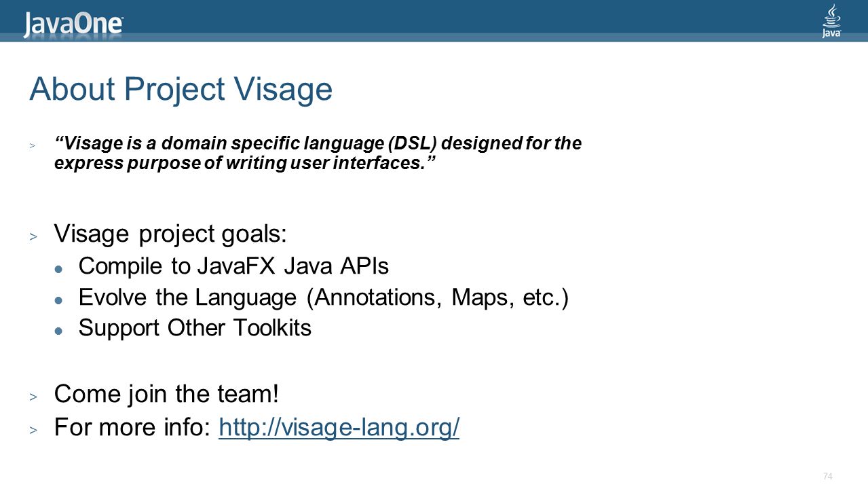Click the round bullet beside Compile to JavaFX

click(58, 268)
